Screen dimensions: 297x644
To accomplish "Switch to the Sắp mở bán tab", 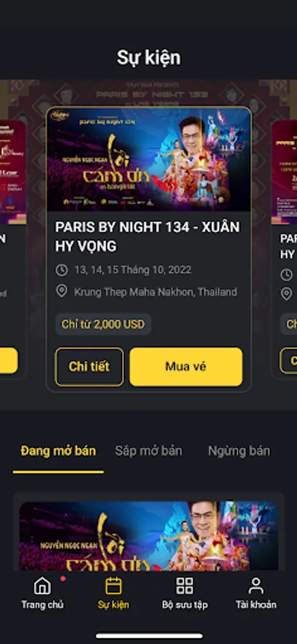I will pyautogui.click(x=148, y=451).
